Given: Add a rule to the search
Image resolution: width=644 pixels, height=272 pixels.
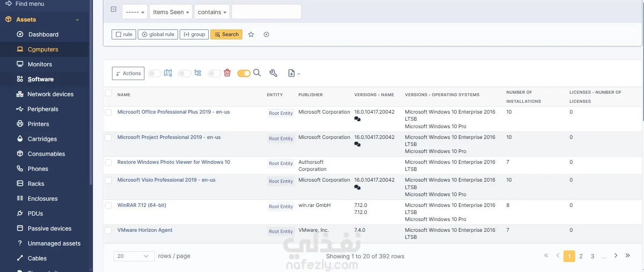Looking at the screenshot, I should (124, 34).
